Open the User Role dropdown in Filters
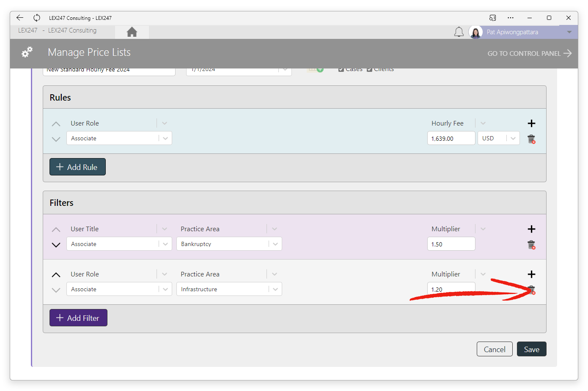 pyautogui.click(x=119, y=274)
